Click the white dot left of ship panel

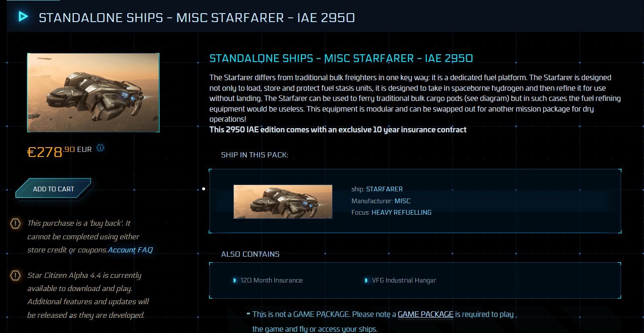tap(204, 189)
